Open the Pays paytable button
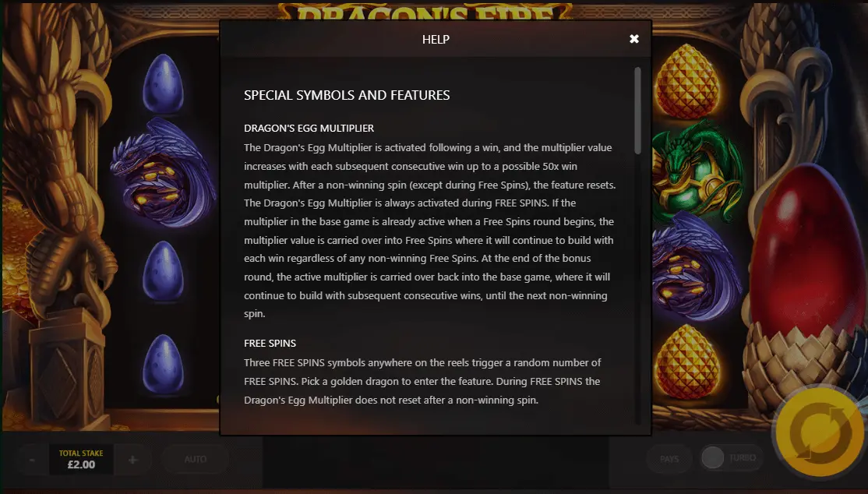Screen dimensions: 868x494 669,459
